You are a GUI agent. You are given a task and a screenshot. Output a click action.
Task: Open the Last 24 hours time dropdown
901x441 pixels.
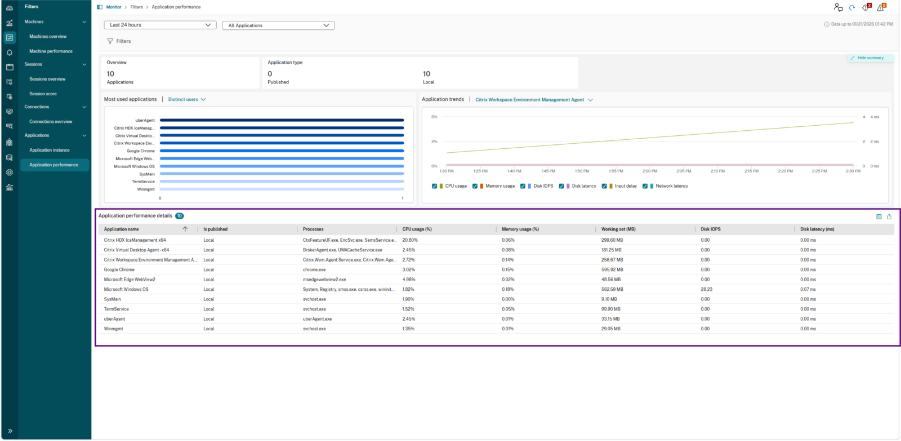(160, 25)
